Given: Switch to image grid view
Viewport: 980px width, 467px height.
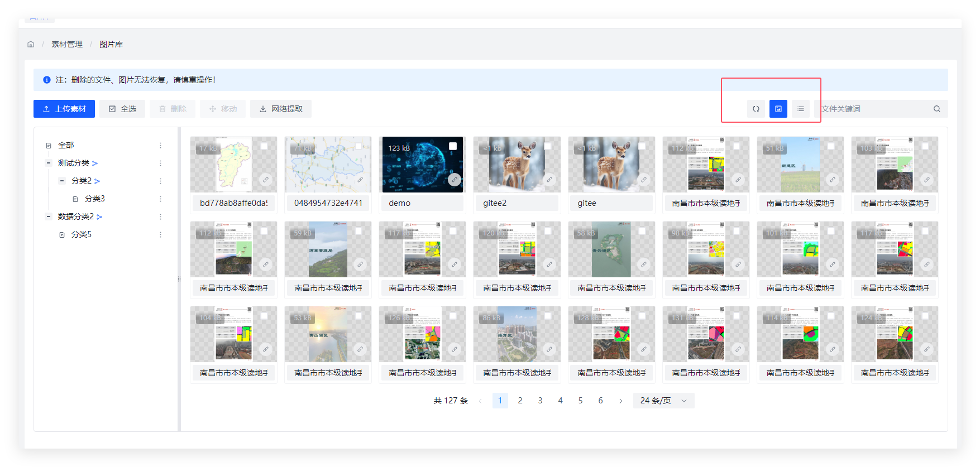Looking at the screenshot, I should [778, 109].
